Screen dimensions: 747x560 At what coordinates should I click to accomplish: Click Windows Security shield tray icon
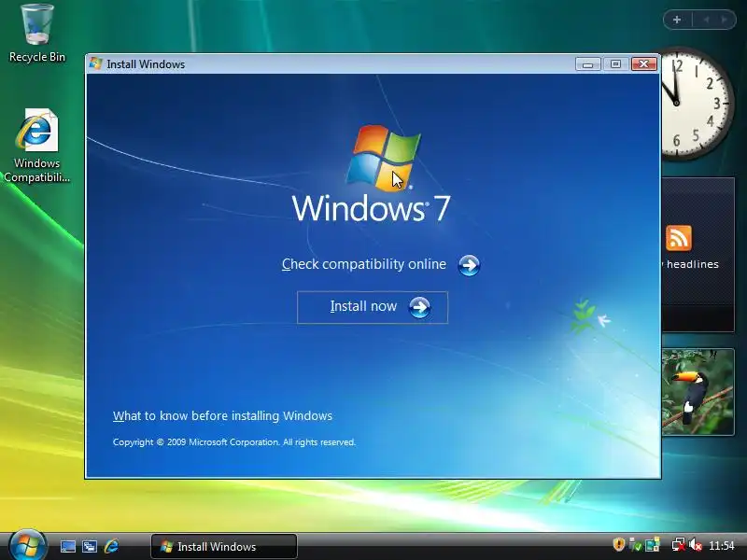618,544
